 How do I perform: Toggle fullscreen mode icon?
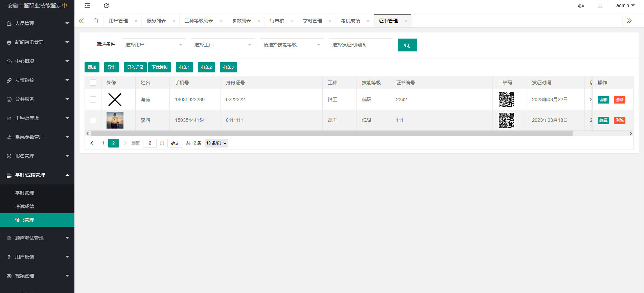pyautogui.click(x=600, y=6)
